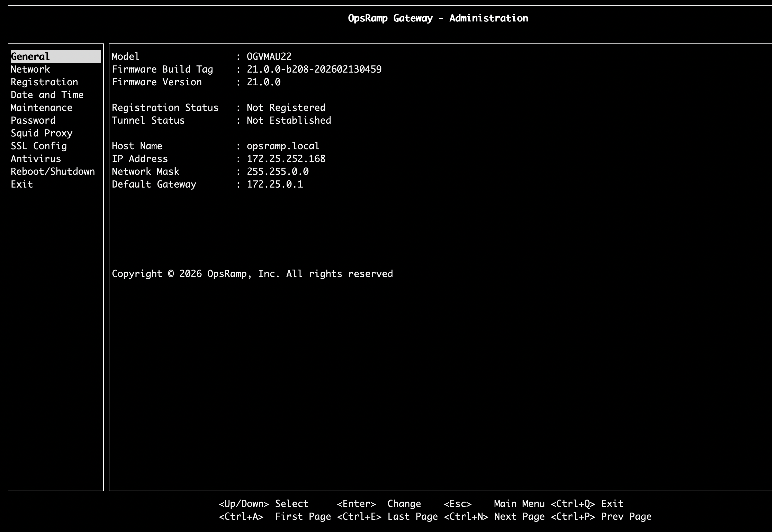Choose Squid Proxy from the menu
This screenshot has width=772, height=532.
coord(41,133)
